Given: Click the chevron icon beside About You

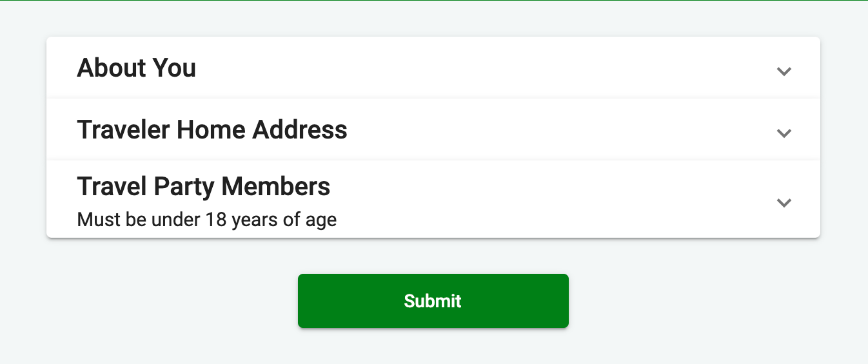Looking at the screenshot, I should (x=784, y=71).
